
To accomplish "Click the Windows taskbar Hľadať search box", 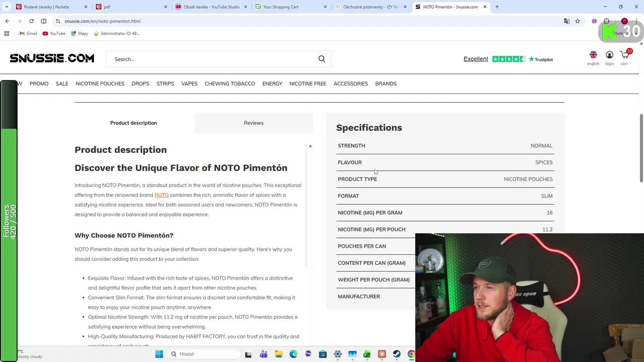I will [x=204, y=354].
